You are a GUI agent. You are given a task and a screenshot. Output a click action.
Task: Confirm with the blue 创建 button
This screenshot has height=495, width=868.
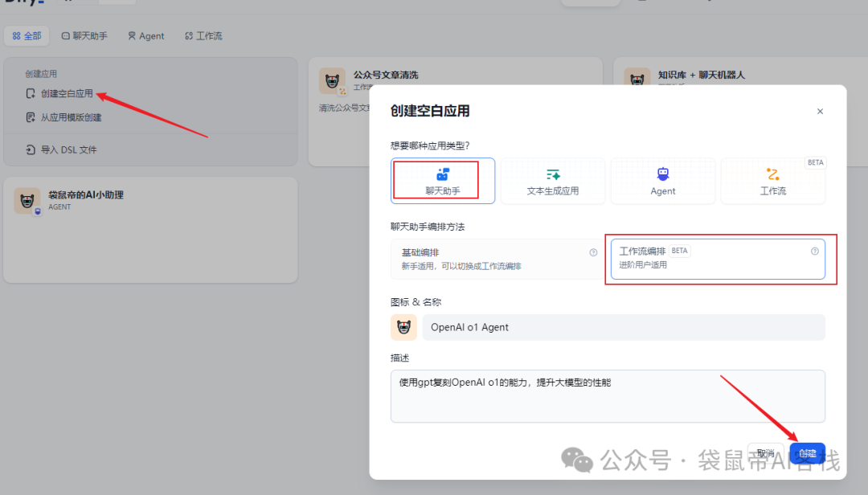(807, 453)
